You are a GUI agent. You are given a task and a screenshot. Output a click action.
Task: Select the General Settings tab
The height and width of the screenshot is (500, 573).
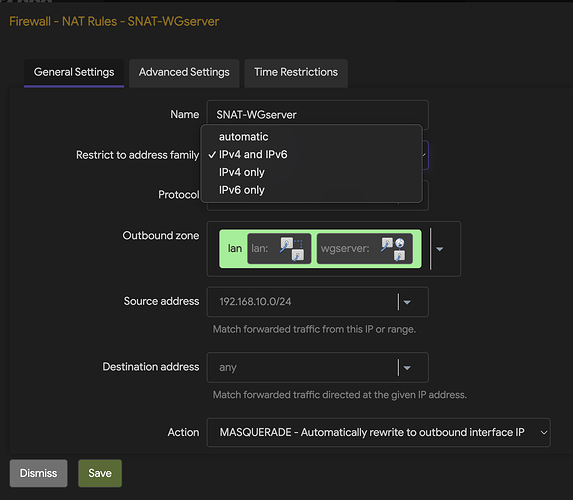point(74,72)
